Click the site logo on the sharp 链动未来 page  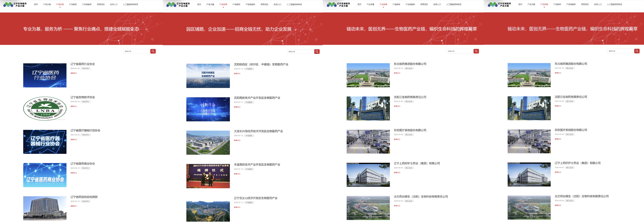coord(338,4)
